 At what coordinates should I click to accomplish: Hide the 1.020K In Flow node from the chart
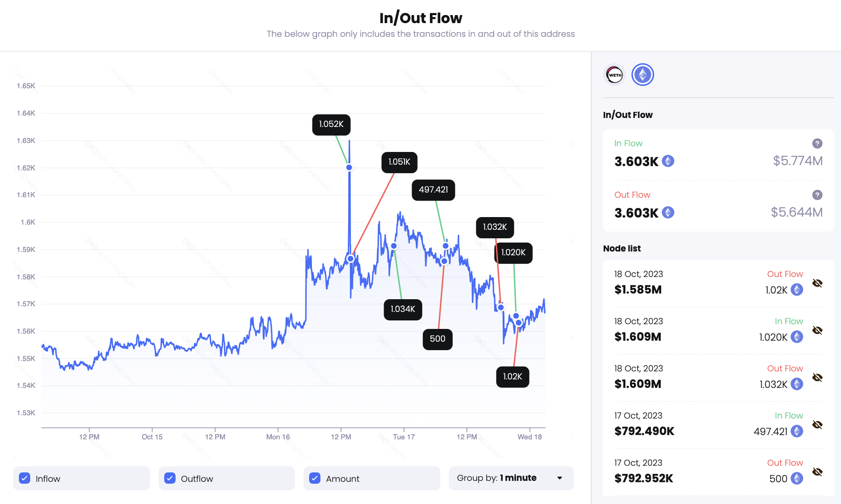coord(818,330)
